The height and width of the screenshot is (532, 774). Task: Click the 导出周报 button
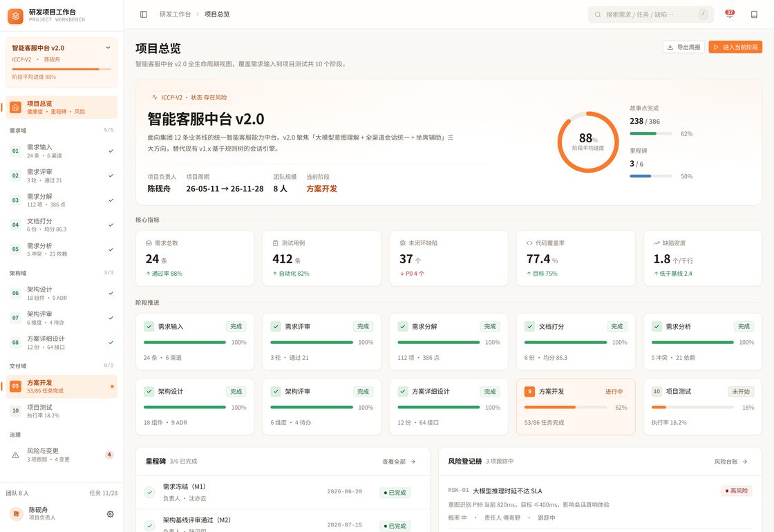pos(683,47)
